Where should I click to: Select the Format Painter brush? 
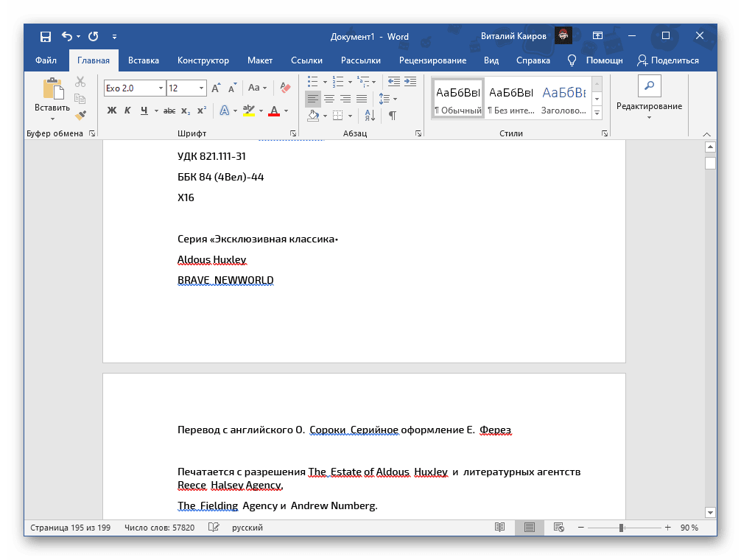tap(80, 115)
